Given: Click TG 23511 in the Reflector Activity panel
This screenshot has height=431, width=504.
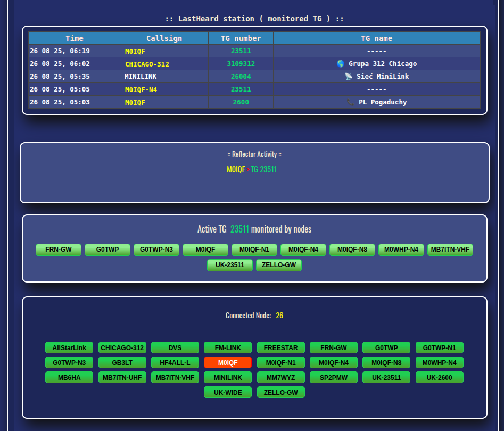Looking at the screenshot, I should click(x=264, y=170).
